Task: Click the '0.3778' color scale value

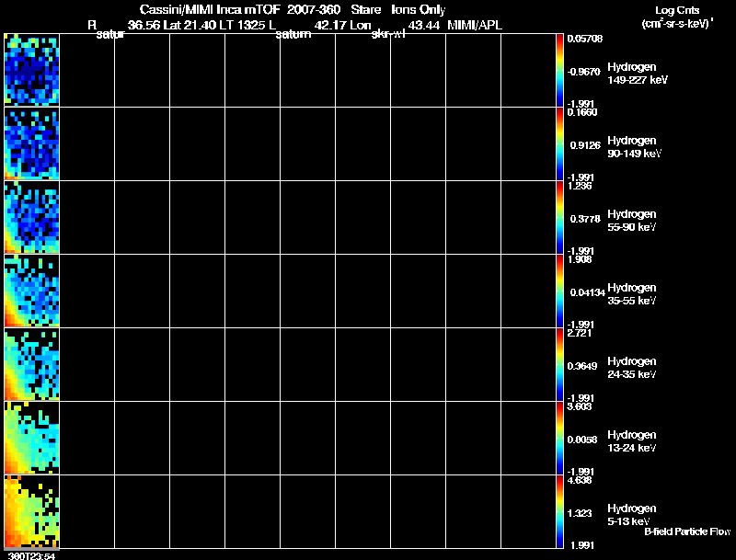Action: pos(585,219)
